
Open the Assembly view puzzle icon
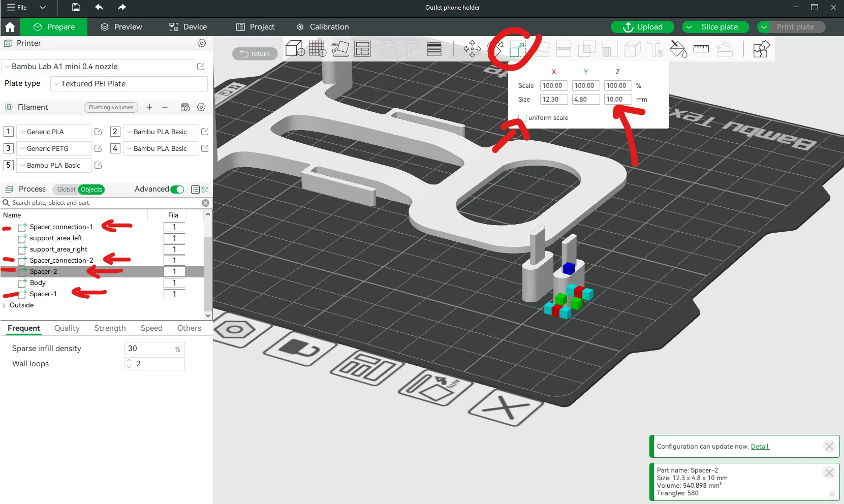pos(761,49)
